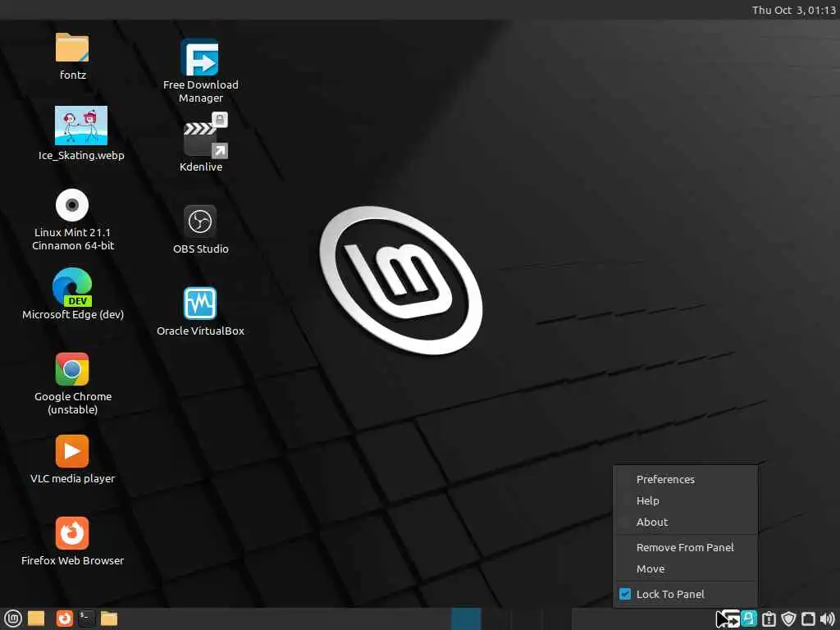Select the VLC media player desktop icon
This screenshot has width=840, height=630.
tap(72, 451)
